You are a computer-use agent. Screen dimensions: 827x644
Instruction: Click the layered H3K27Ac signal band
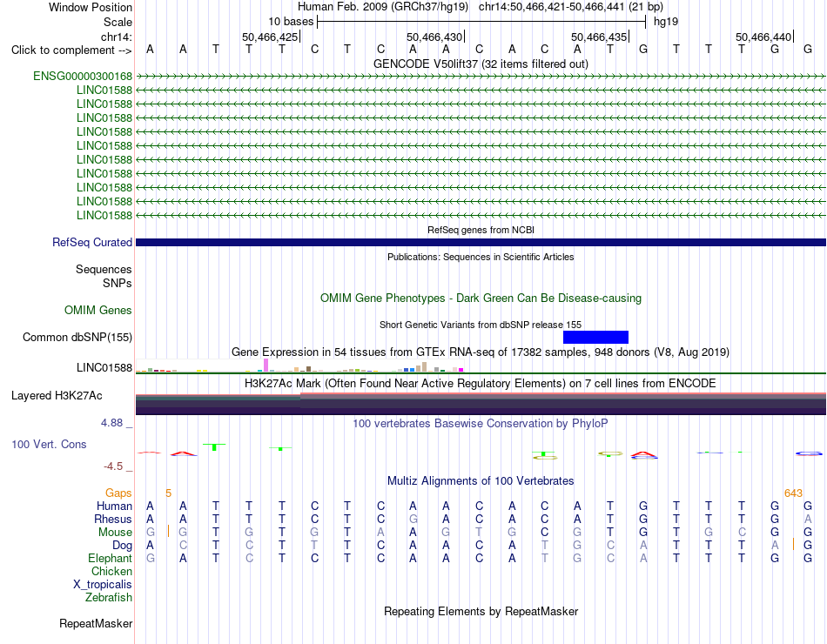click(x=481, y=404)
